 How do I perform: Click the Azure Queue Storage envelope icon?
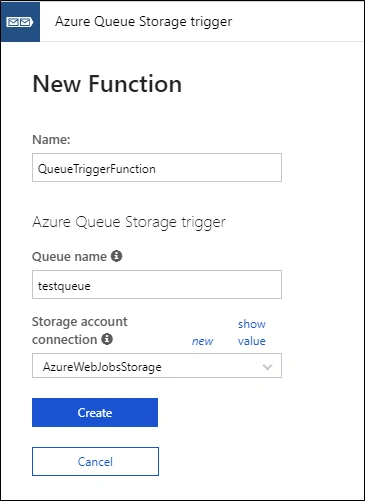pyautogui.click(x=20, y=22)
